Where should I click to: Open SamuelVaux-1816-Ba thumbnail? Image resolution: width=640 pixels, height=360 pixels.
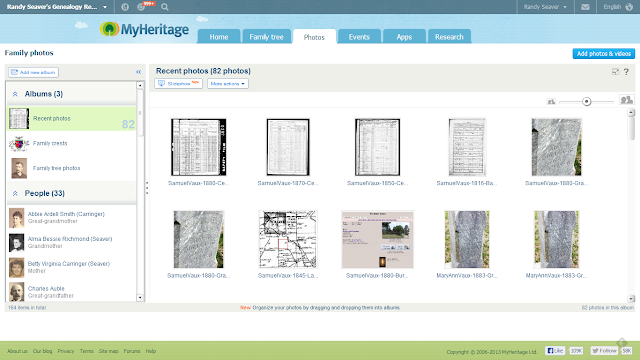[467, 147]
